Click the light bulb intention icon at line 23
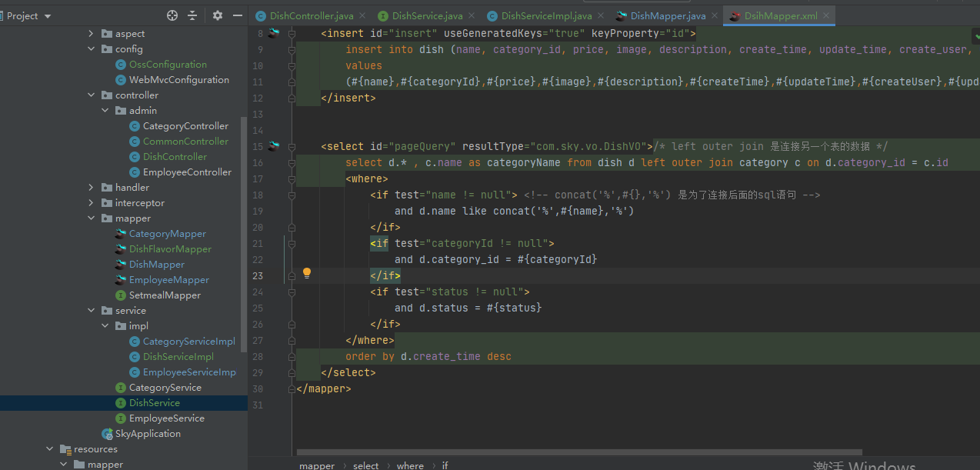980x470 pixels. [x=307, y=273]
